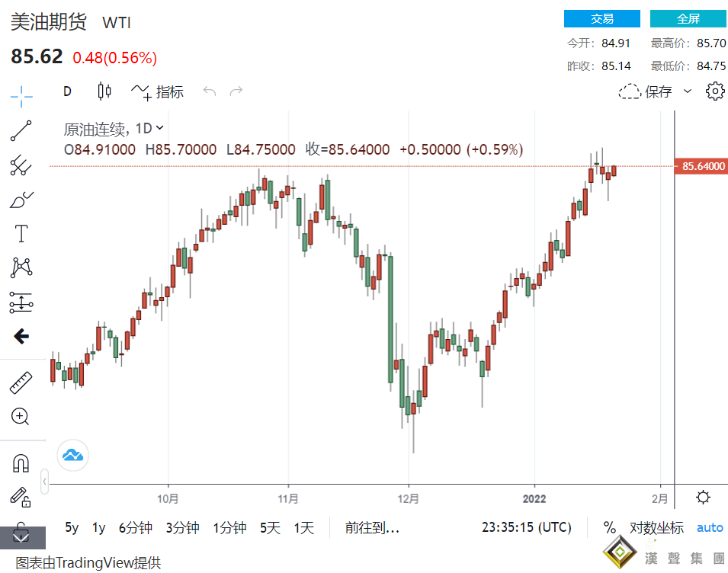Click the 交易 trade button
This screenshot has width=728, height=573.
pos(601,19)
